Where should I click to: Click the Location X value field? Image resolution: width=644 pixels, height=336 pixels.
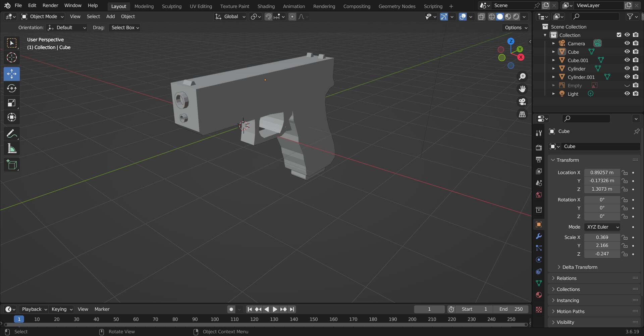[602, 173]
